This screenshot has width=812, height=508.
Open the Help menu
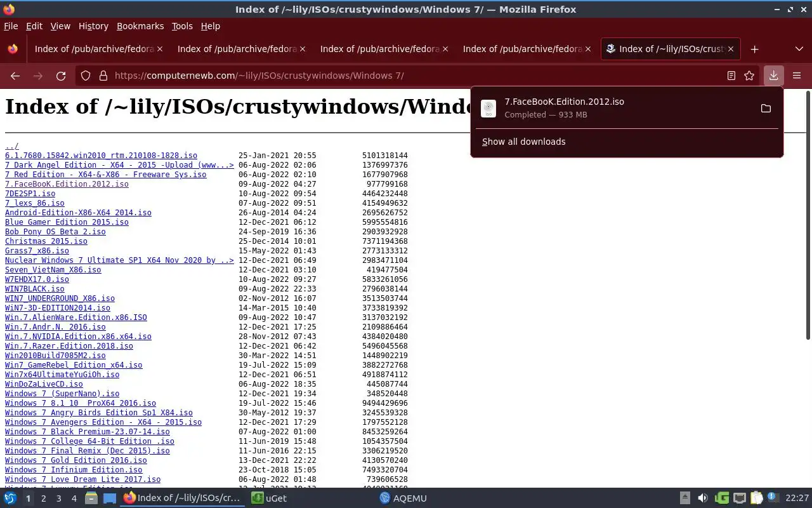[211, 26]
